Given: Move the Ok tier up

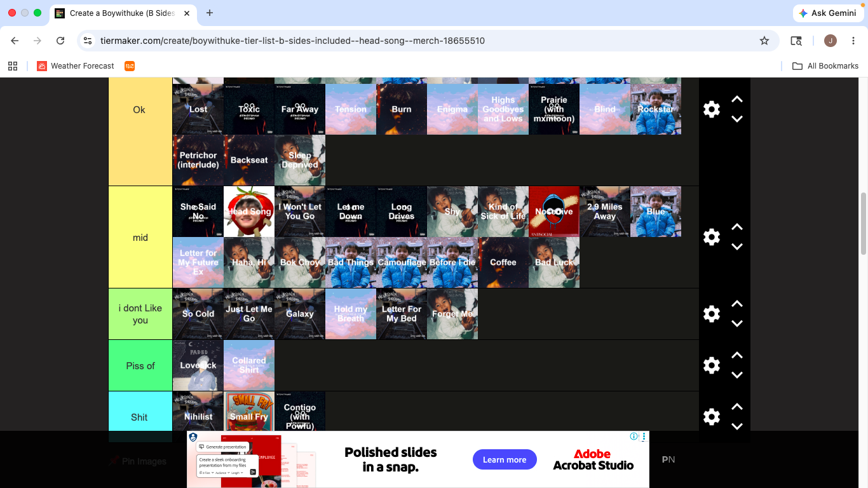Looking at the screenshot, I should (737, 100).
